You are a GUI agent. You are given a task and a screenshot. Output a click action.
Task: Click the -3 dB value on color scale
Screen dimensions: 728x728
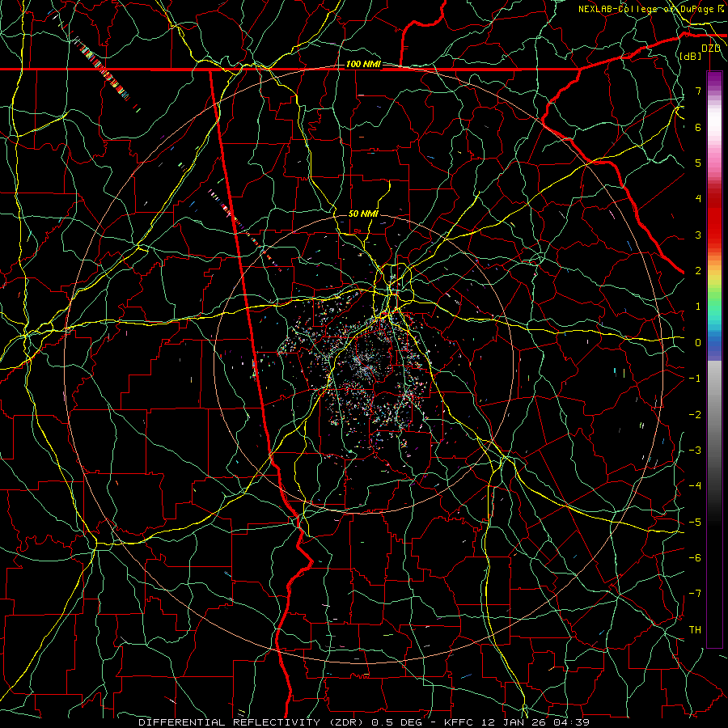pos(695,451)
